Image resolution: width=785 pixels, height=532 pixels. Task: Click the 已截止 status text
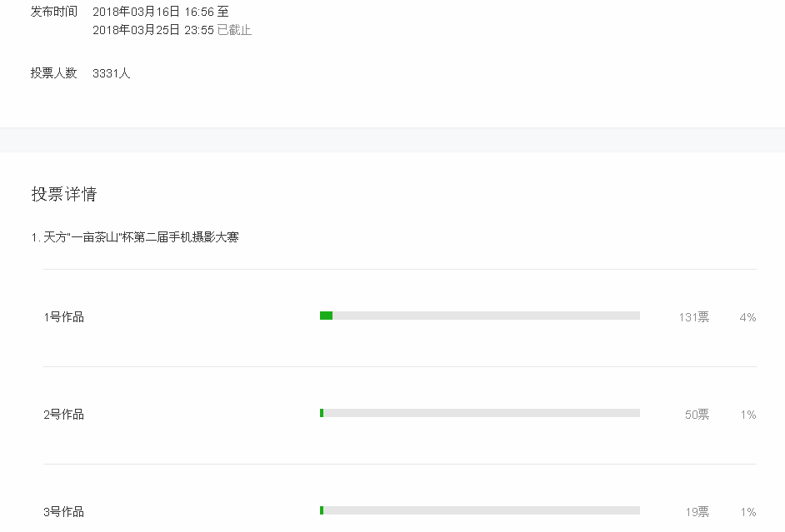click(234, 30)
